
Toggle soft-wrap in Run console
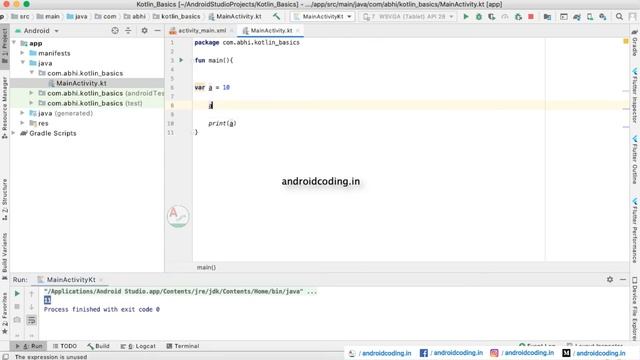[x=31, y=320]
